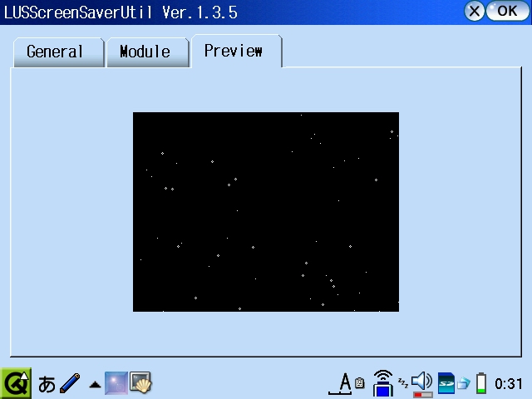Open the Qtopia Q start menu
This screenshot has height=399, width=532.
click(15, 383)
